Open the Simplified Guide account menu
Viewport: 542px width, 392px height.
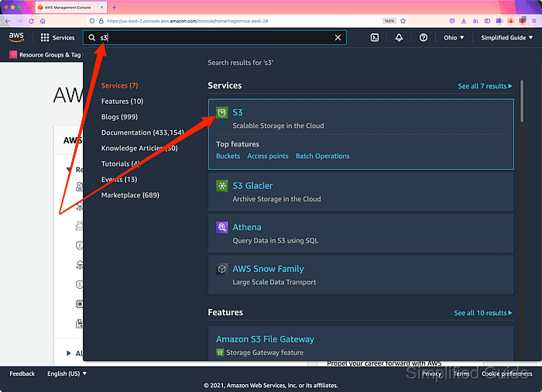(506, 38)
